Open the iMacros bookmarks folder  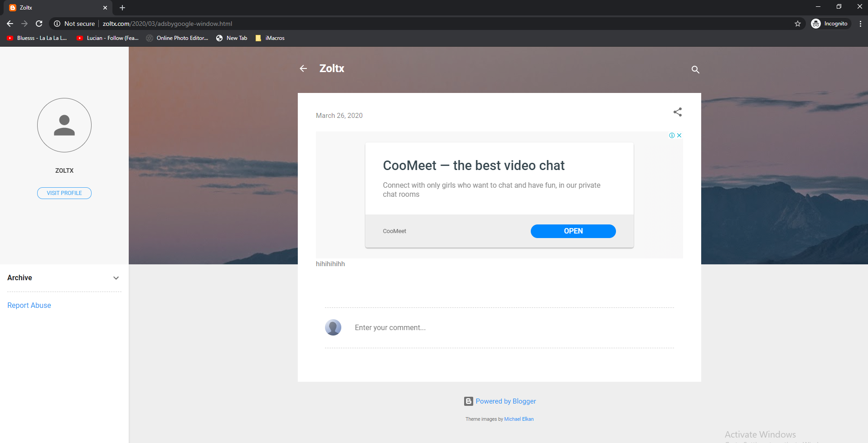[270, 38]
